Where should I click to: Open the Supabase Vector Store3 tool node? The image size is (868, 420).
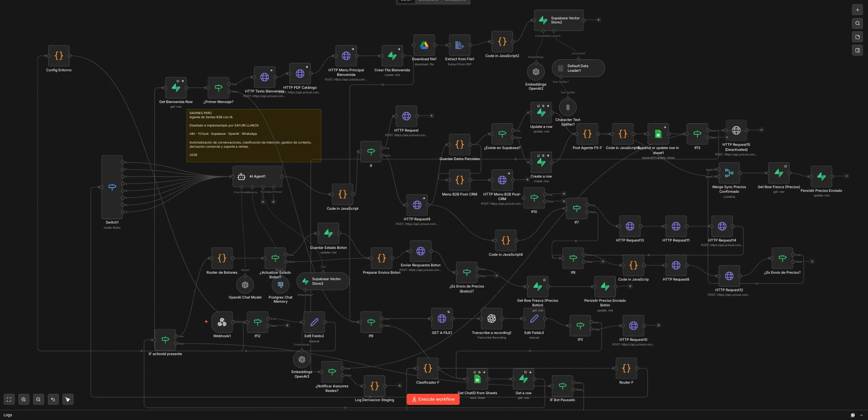click(x=323, y=281)
